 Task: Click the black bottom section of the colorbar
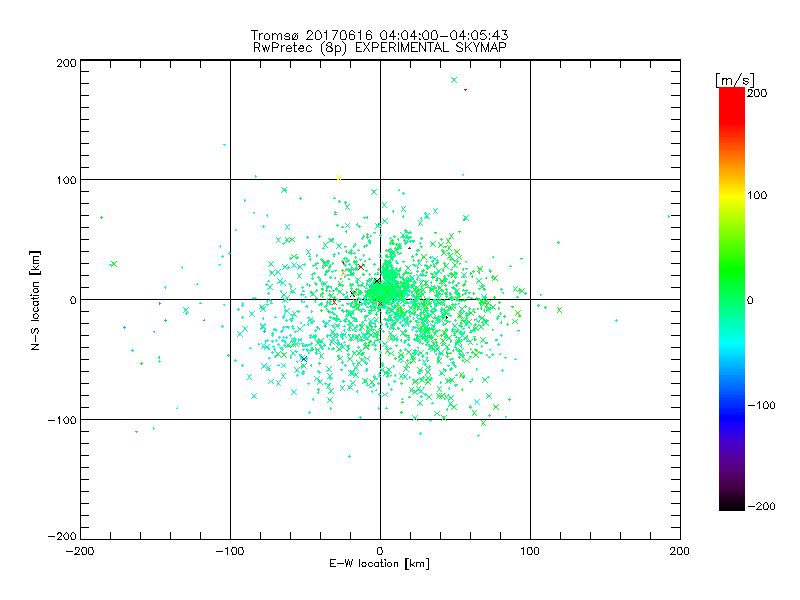tap(732, 503)
